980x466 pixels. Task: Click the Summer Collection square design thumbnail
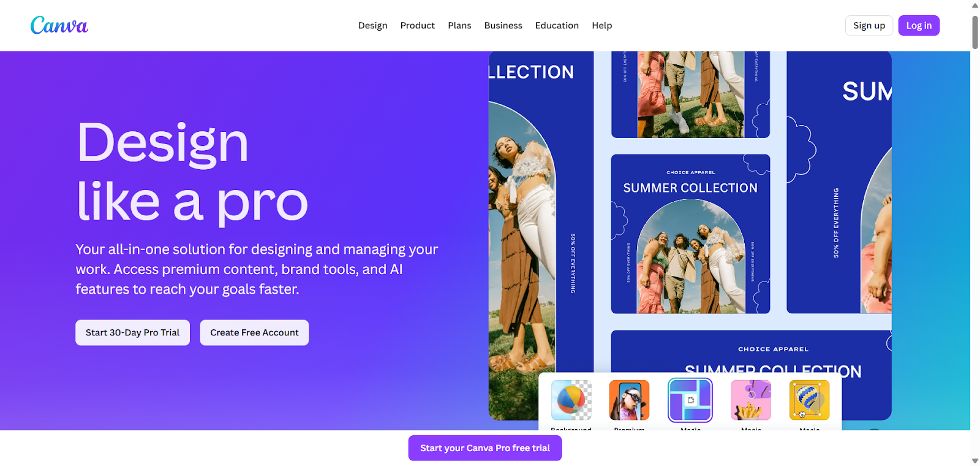tap(690, 234)
